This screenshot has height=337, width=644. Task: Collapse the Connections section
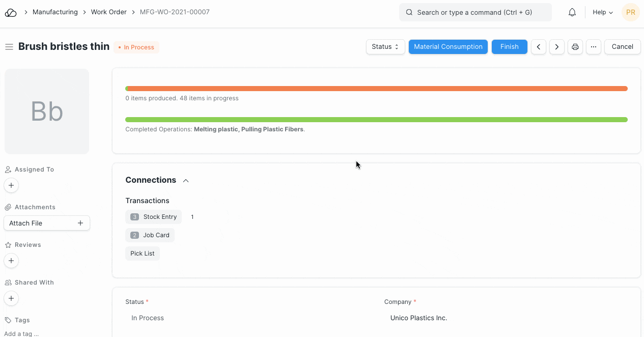[186, 180]
